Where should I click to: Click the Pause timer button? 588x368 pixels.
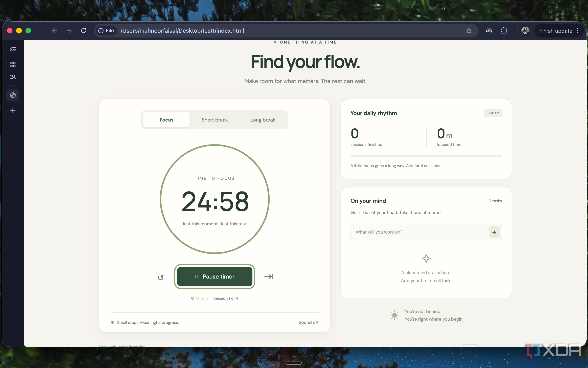(x=215, y=277)
